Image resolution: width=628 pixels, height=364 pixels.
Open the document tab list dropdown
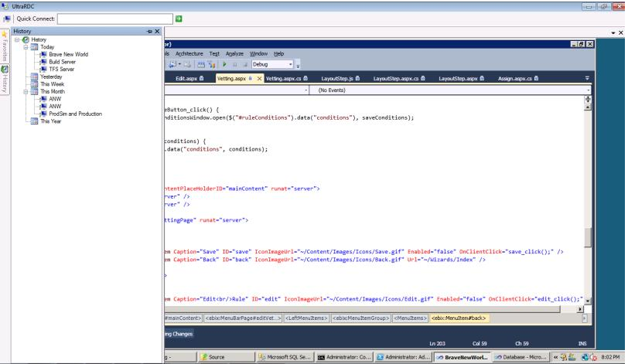[x=587, y=78]
